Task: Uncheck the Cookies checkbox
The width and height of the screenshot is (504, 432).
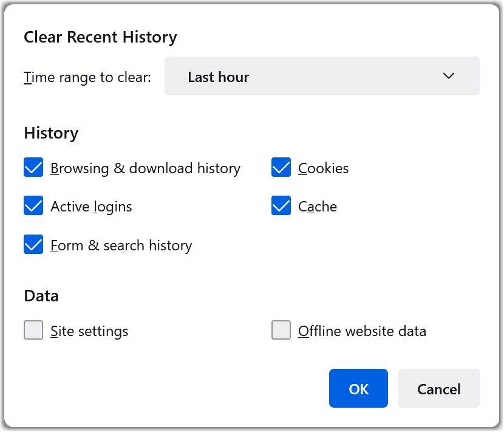Action: 281,167
